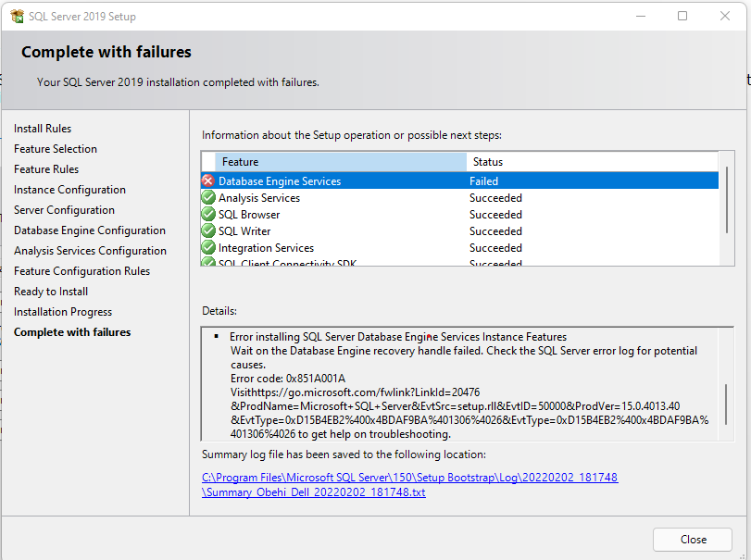Click the 'Wait on the Database Engine recovery handle' line
This screenshot has height=560, width=751.
coord(464,351)
